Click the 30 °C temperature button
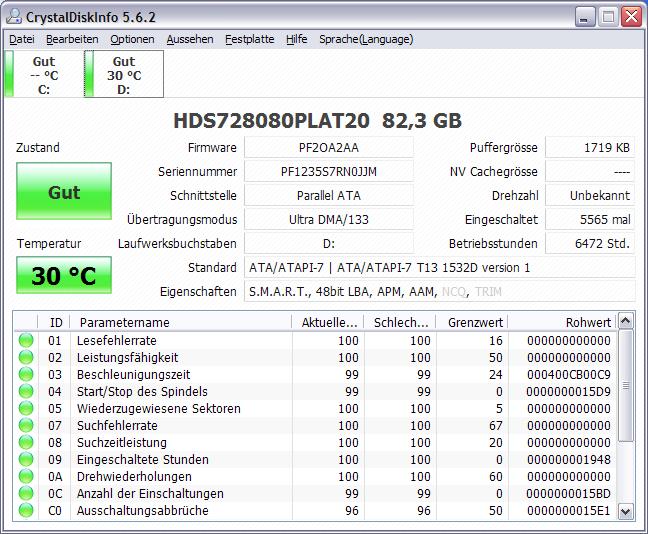648x534 pixels. tap(64, 275)
